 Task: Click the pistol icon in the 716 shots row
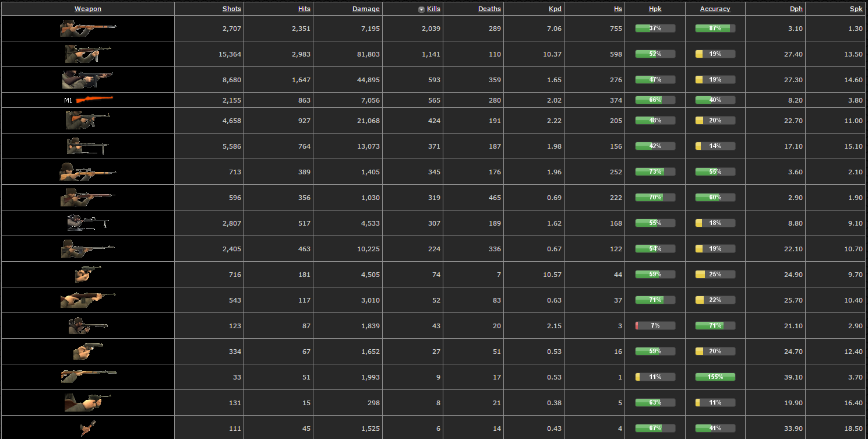pos(88,274)
